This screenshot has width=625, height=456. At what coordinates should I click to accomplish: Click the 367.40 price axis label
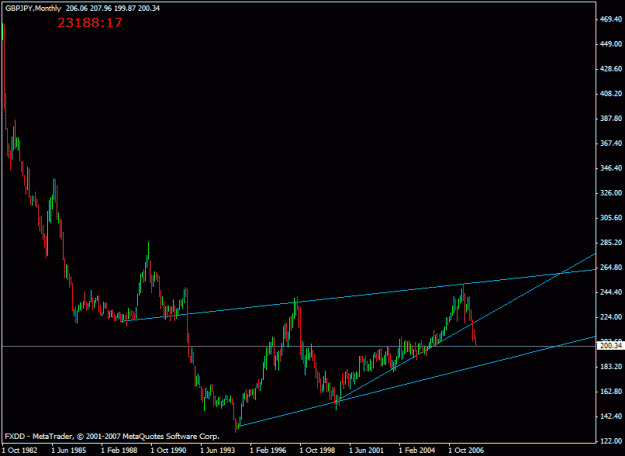pos(613,143)
